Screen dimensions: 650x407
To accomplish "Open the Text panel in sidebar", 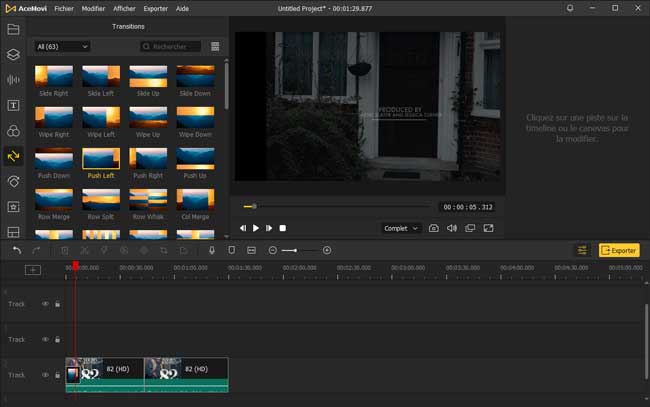I will (x=13, y=105).
